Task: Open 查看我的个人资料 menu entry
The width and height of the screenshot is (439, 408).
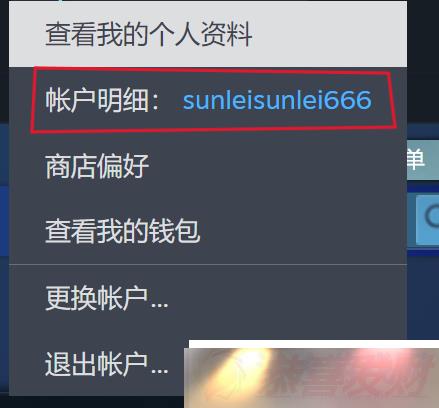Action: [x=149, y=34]
